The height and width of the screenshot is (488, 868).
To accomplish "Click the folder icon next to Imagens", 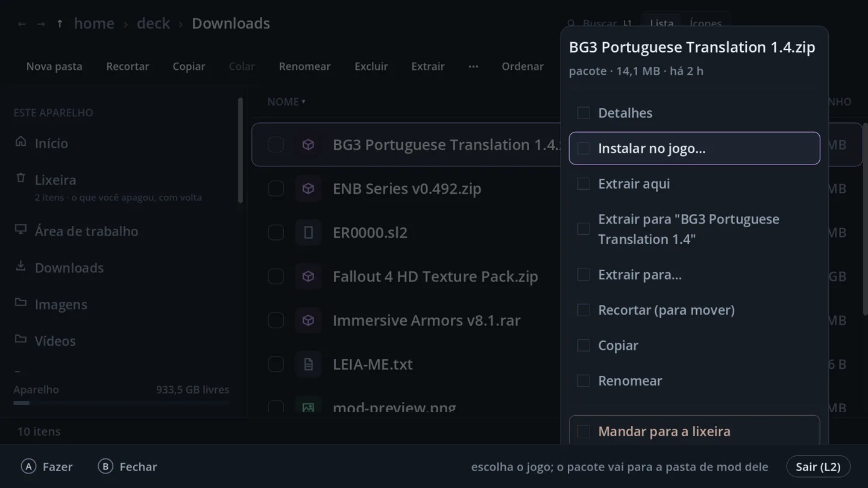I will click(x=21, y=303).
